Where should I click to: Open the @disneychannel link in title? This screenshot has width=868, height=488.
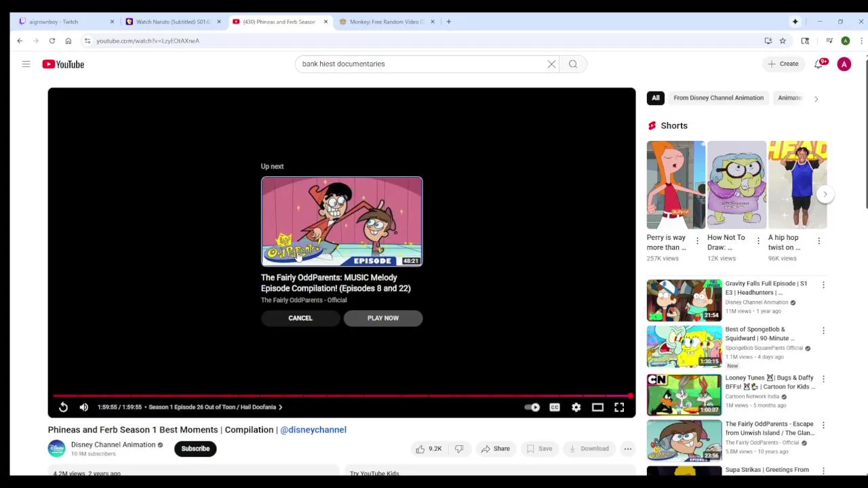coord(313,430)
